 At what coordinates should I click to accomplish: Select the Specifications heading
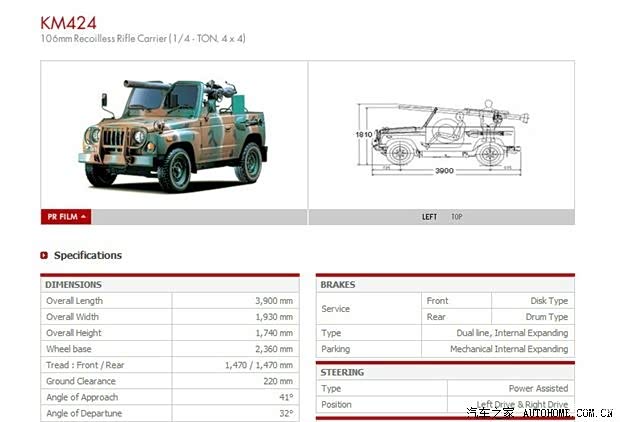pyautogui.click(x=87, y=255)
